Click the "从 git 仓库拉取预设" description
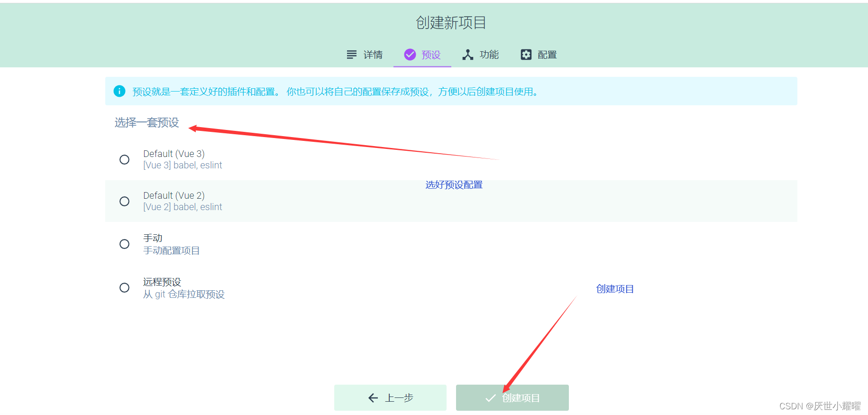 184,294
